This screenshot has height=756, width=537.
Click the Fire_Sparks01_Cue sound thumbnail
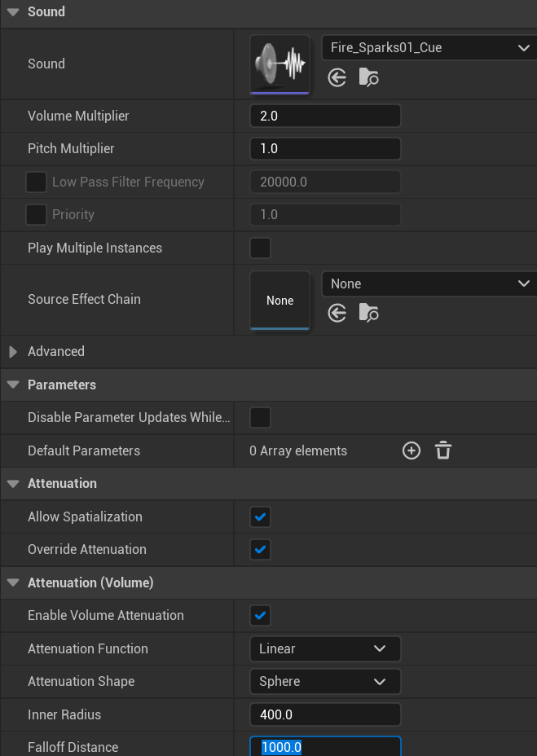[x=280, y=64]
